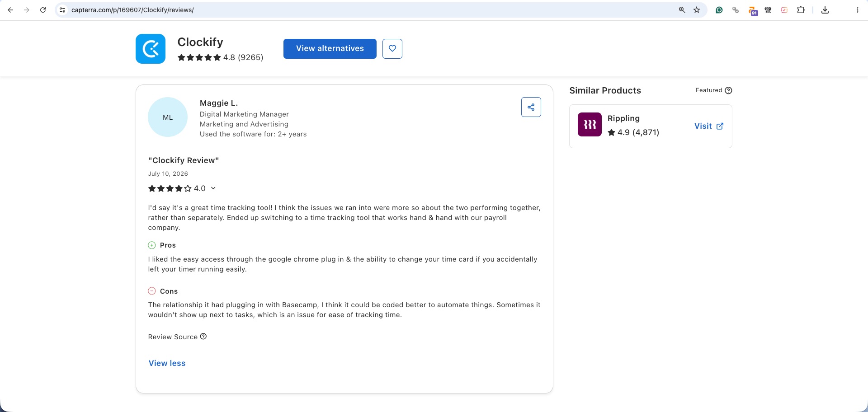Click the link chain extension icon
Viewport: 868px width, 412px height.
(x=736, y=10)
